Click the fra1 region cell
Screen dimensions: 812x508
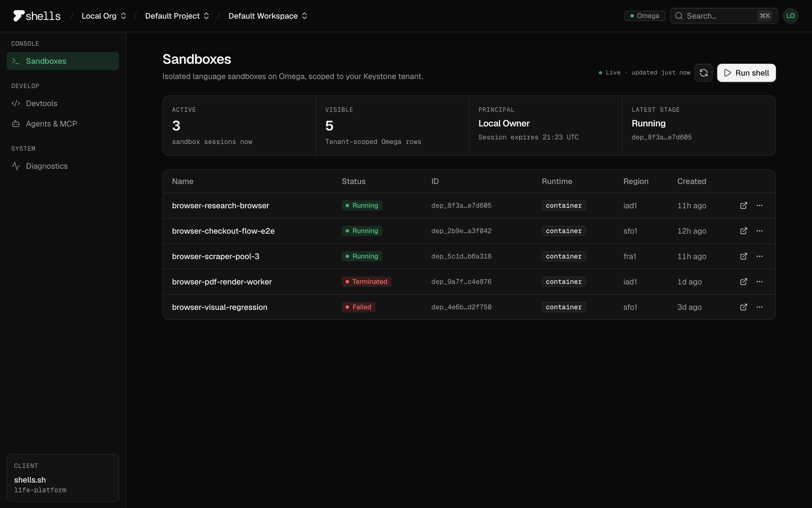click(x=630, y=256)
